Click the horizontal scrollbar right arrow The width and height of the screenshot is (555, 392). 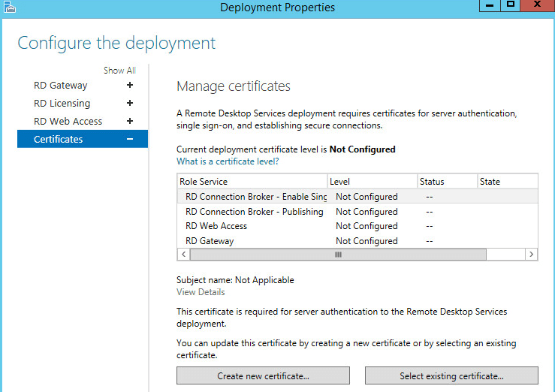[532, 255]
